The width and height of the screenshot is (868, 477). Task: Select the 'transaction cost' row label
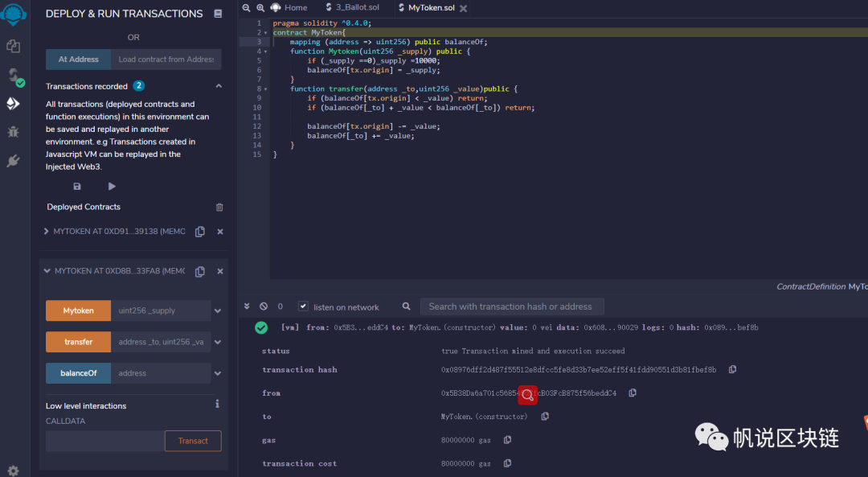click(300, 463)
